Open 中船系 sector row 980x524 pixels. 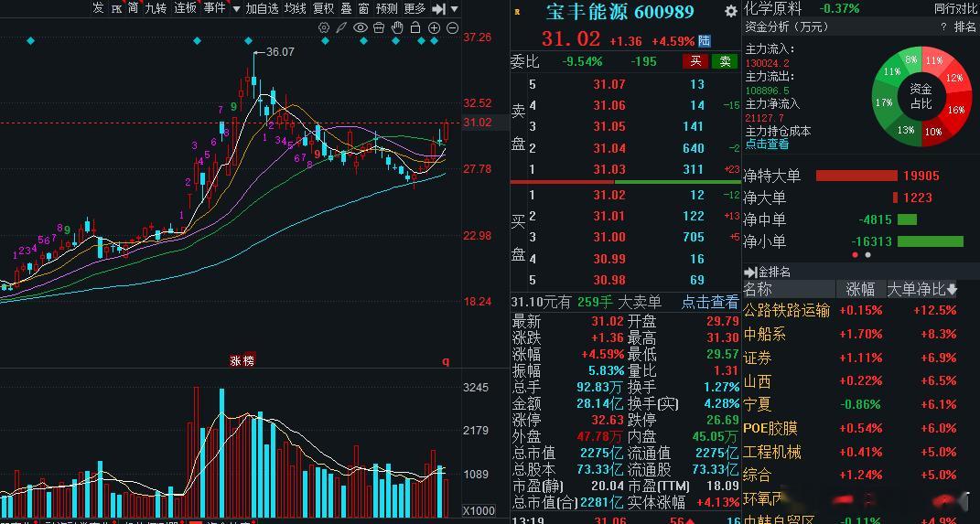click(x=861, y=334)
